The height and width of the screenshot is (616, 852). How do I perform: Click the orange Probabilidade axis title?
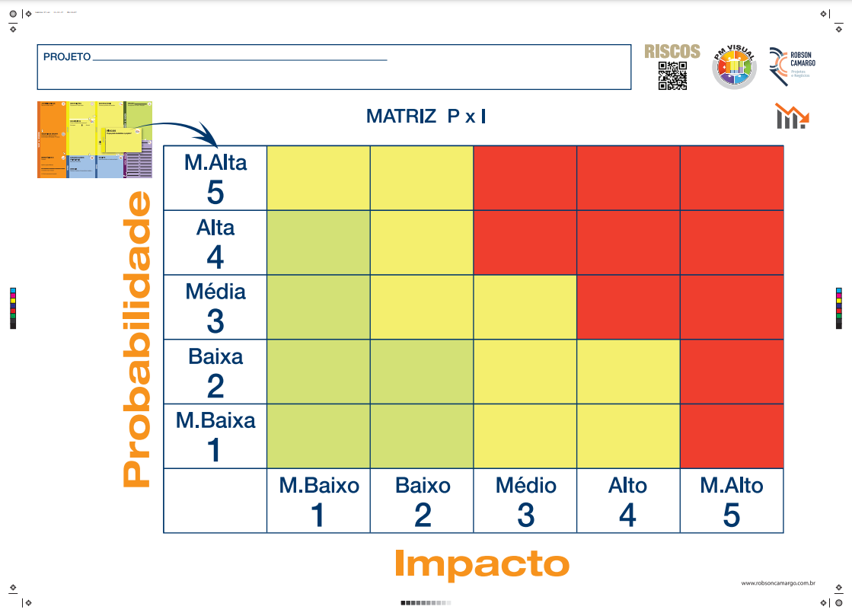click(x=138, y=339)
